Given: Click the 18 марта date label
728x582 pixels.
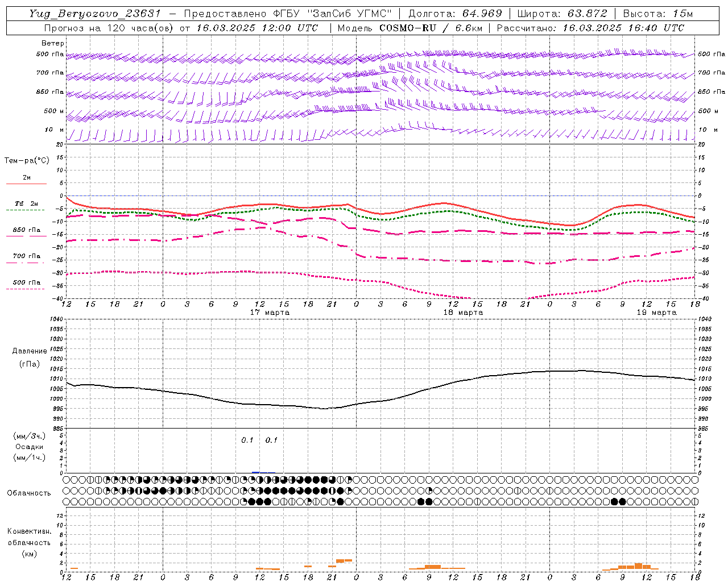Looking at the screenshot, I should tap(463, 313).
